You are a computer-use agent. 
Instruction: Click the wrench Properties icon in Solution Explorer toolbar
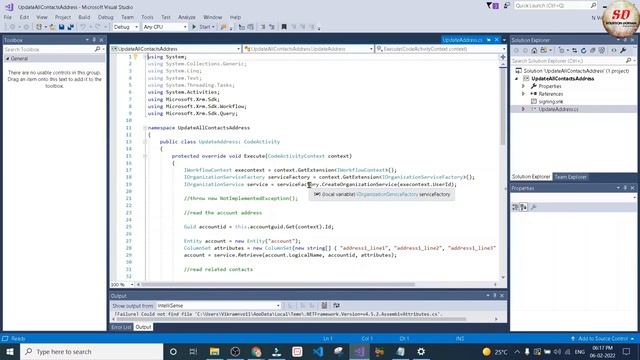click(623, 51)
